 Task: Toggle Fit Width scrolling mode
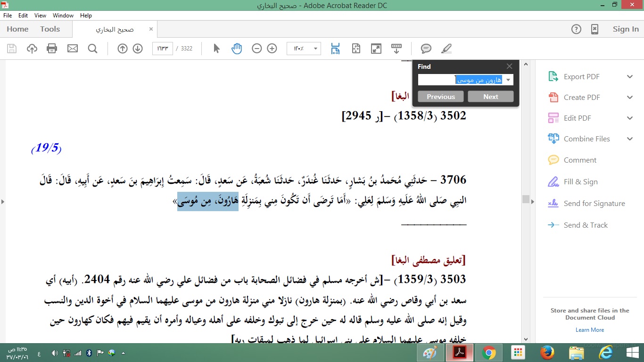click(x=335, y=49)
